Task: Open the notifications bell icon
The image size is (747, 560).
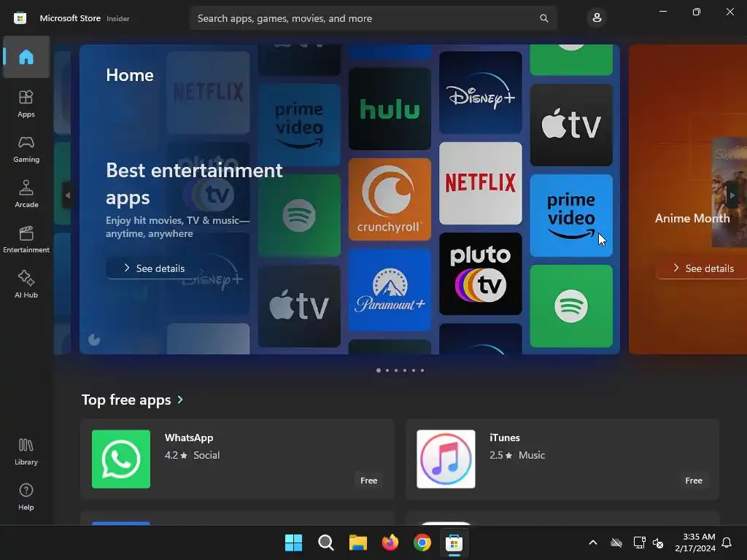Action: 727,542
